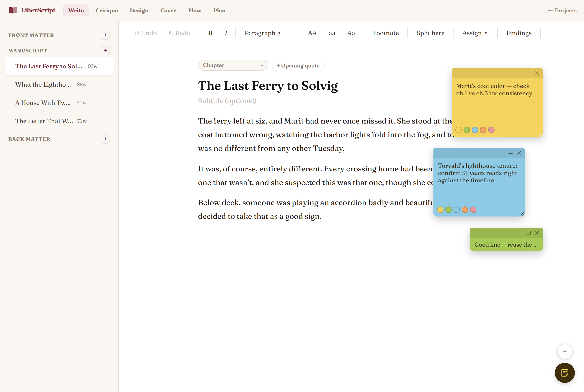
Task: Click Split here in toolbar
Action: (x=430, y=33)
